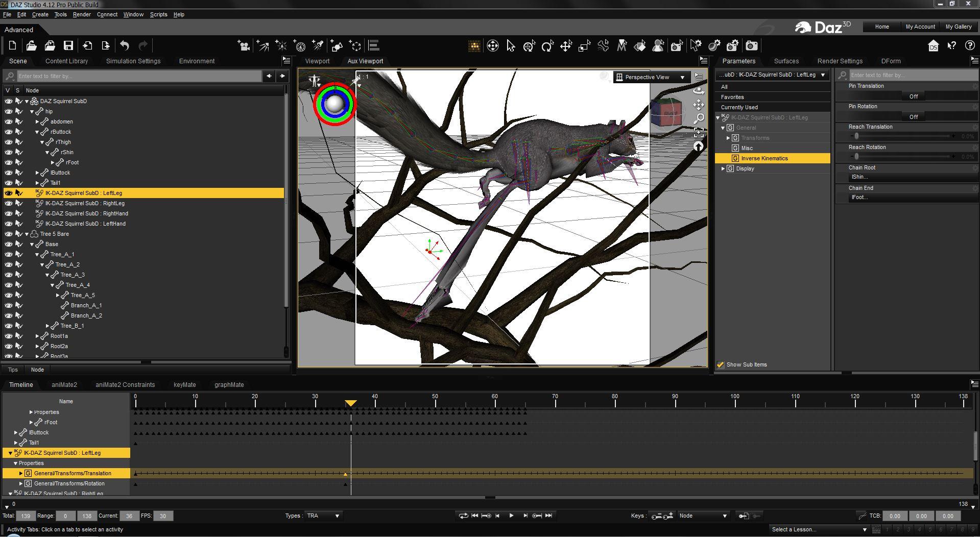Open the Perspective View dropdown

pyautogui.click(x=651, y=77)
